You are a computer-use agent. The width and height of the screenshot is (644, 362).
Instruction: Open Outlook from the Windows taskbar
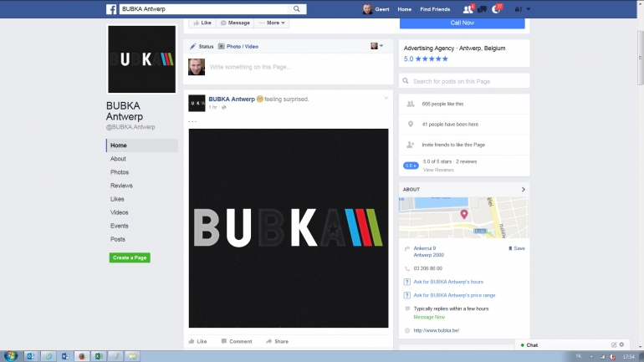click(30, 356)
